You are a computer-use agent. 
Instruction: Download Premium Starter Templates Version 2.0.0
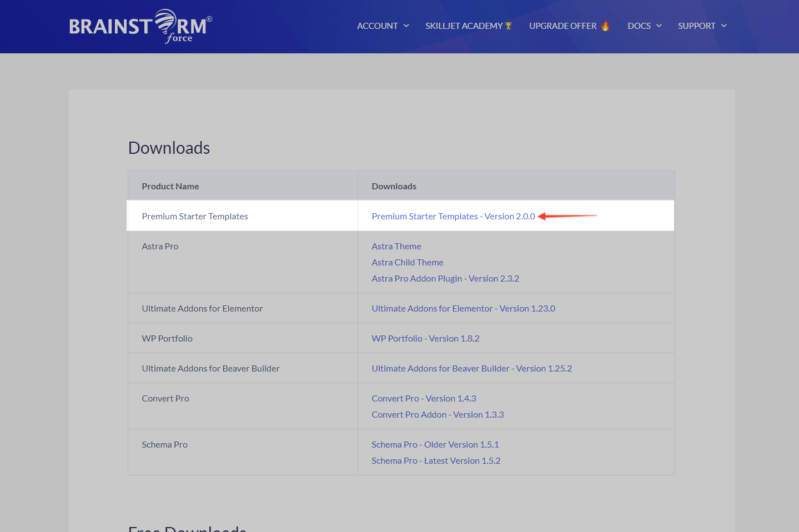coord(454,216)
